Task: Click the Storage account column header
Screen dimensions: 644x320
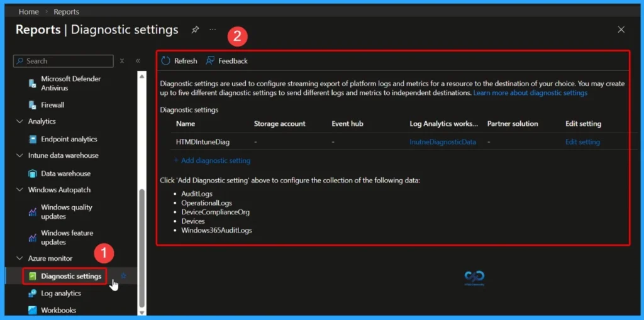Action: 280,124
